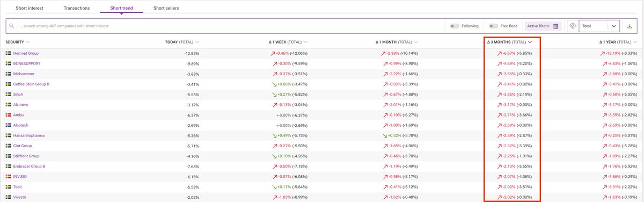
Task: Open BONESUPPORT company link
Action: coord(27,63)
